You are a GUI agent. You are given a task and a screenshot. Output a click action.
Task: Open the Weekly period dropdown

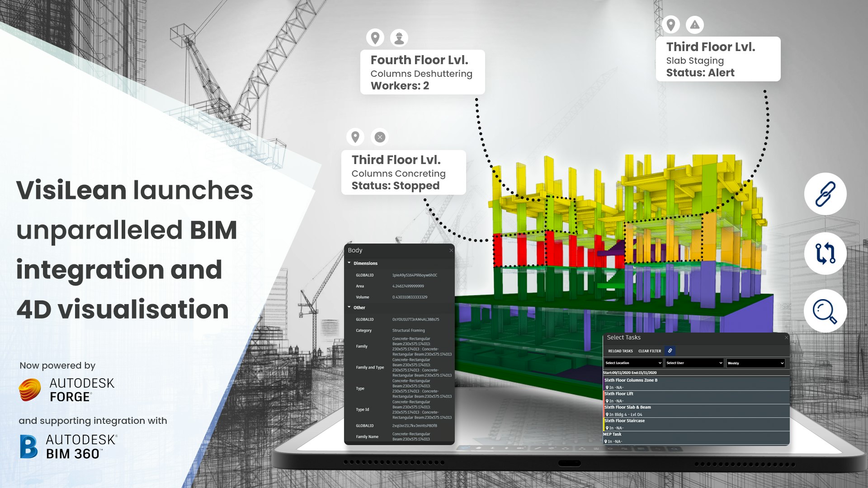point(755,363)
